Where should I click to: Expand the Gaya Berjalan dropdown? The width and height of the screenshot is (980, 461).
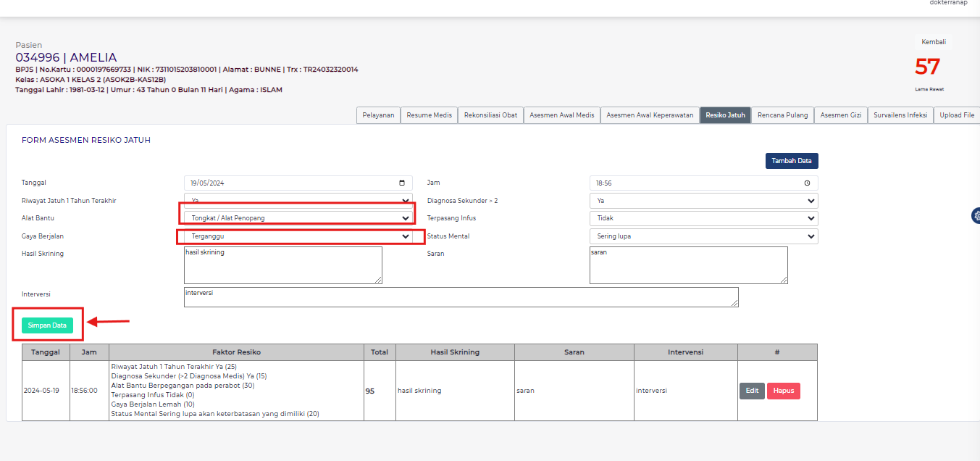coord(298,236)
